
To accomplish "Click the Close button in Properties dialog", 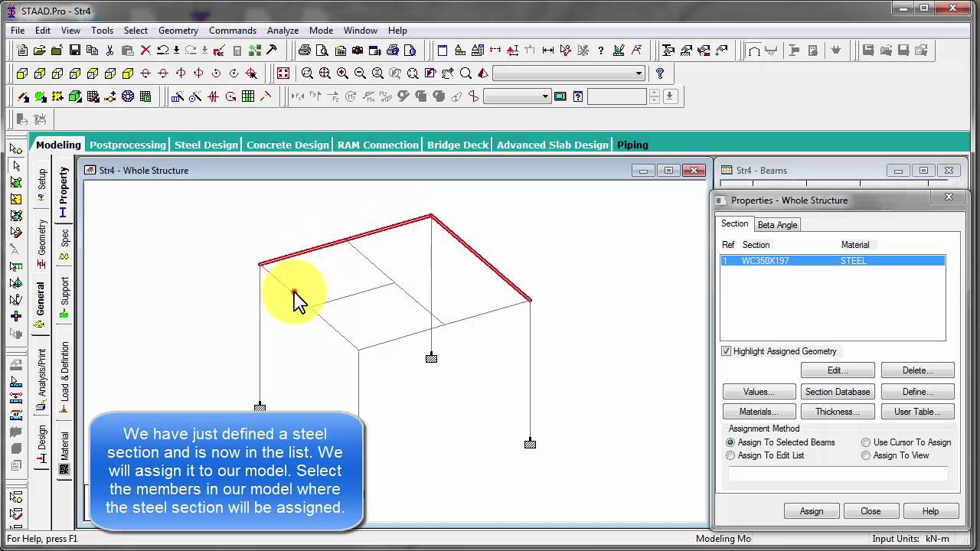I will tap(871, 511).
